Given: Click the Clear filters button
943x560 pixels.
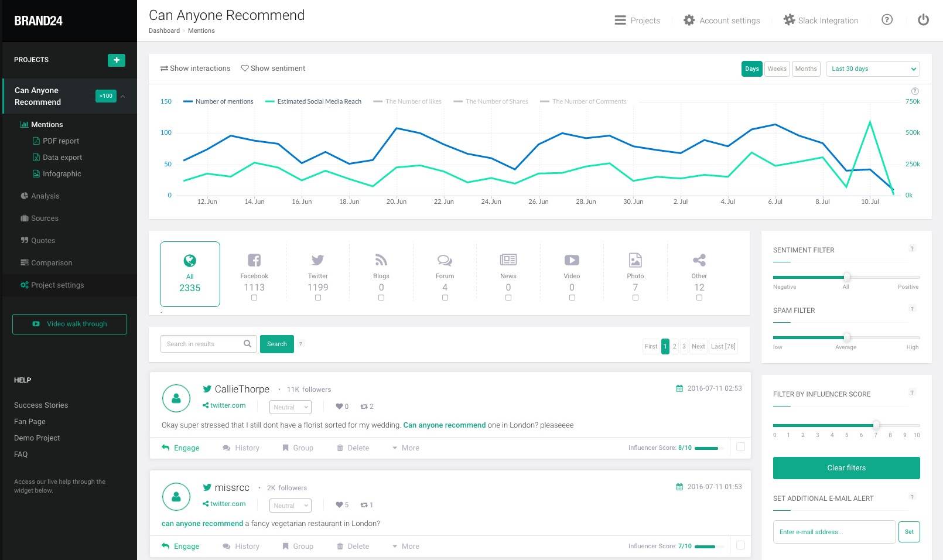Looking at the screenshot, I should point(846,467).
